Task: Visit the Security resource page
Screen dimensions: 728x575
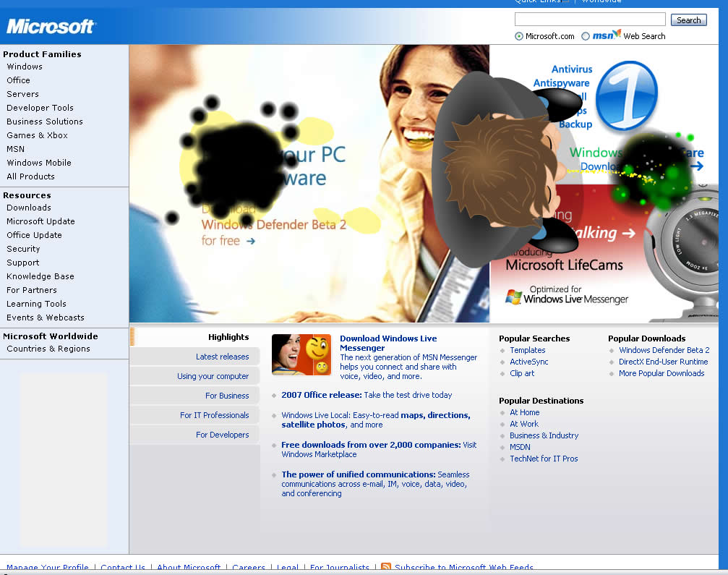Action: [x=23, y=249]
